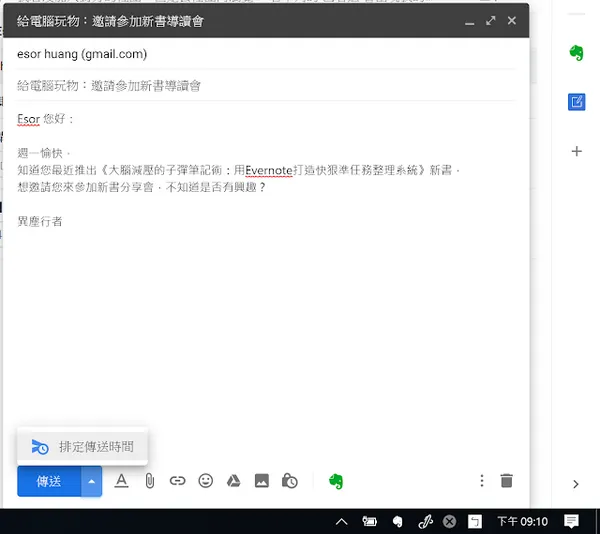Show hidden system tray icons
600x534 pixels.
tap(341, 521)
